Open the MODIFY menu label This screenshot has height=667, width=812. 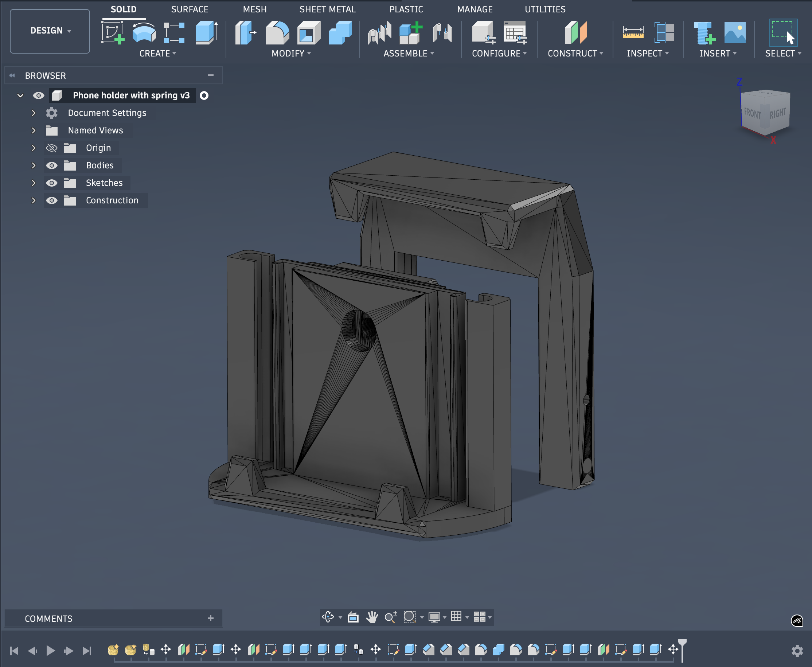click(291, 54)
